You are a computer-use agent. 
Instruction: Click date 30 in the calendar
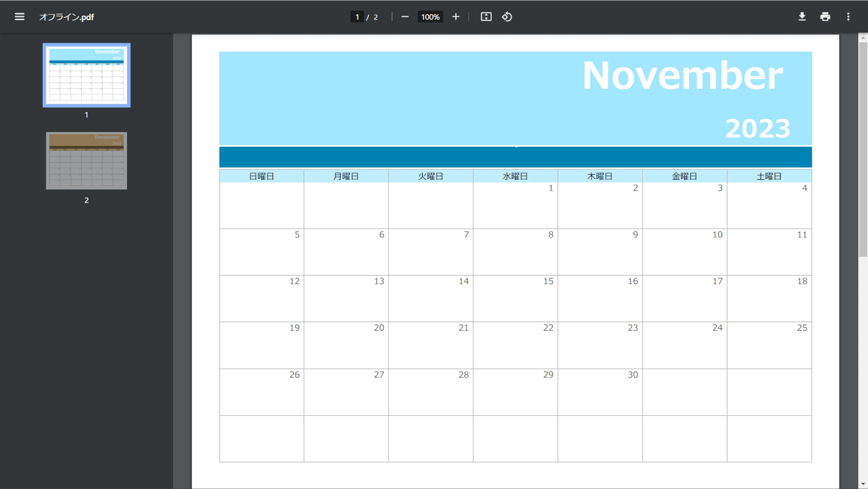633,375
